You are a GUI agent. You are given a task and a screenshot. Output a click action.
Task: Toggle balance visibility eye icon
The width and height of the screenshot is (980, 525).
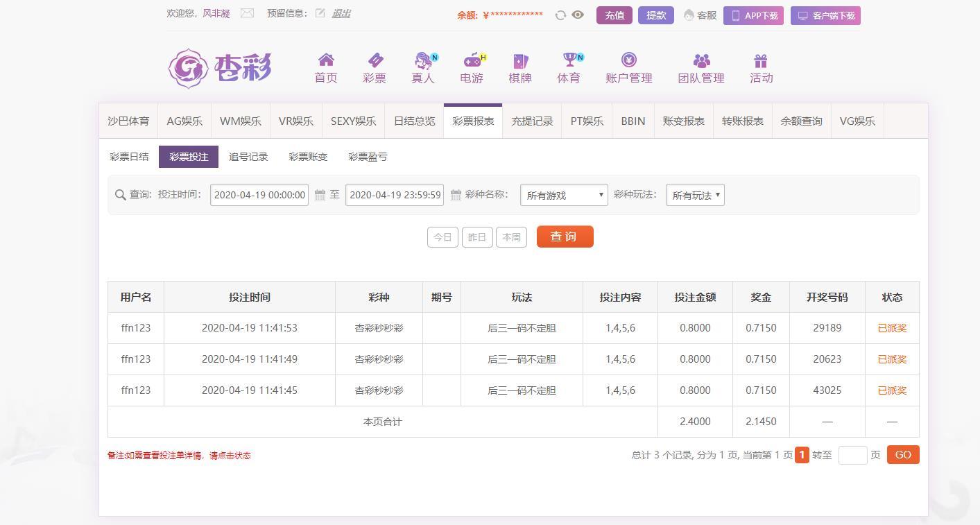[578, 15]
